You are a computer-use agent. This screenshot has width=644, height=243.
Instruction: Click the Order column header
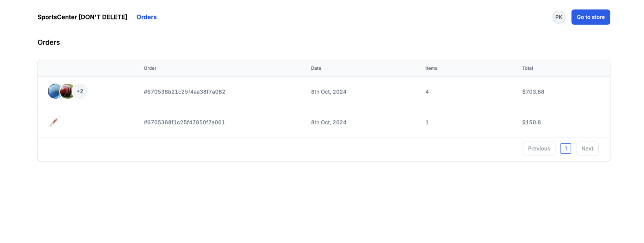pos(150,68)
